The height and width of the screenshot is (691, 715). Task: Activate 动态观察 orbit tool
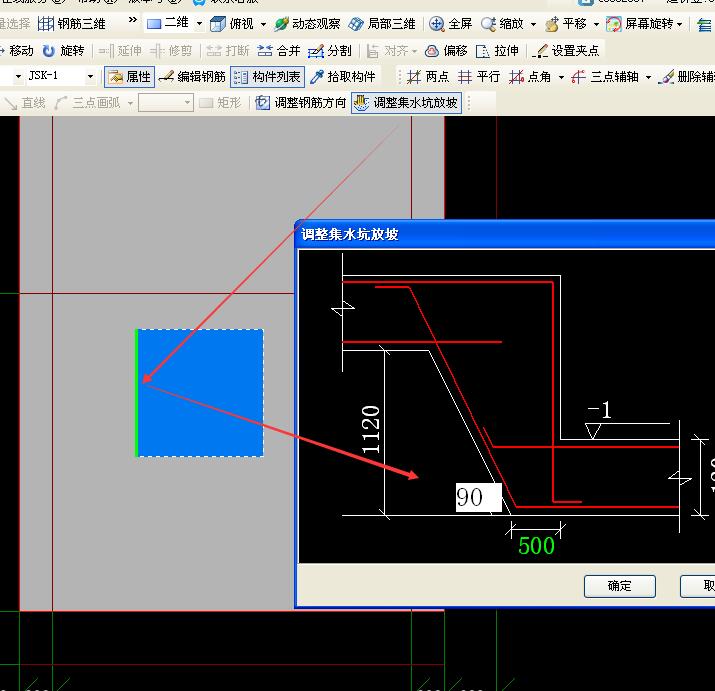(307, 24)
